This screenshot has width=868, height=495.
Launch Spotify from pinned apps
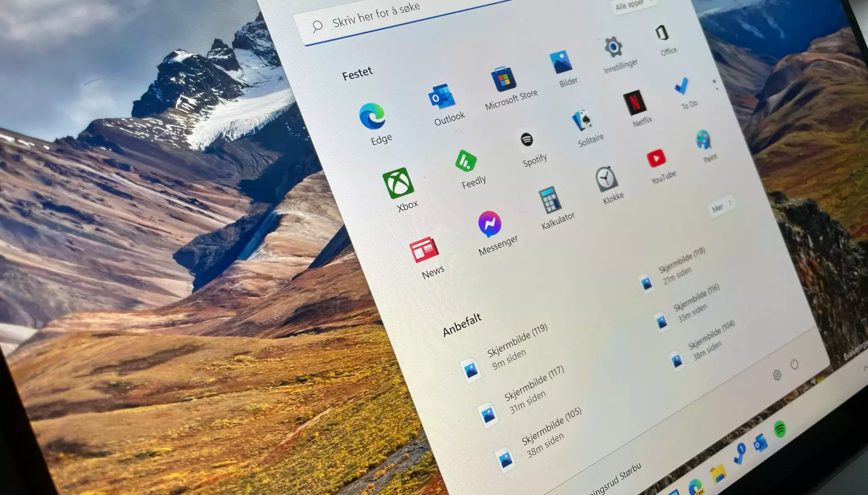(527, 140)
